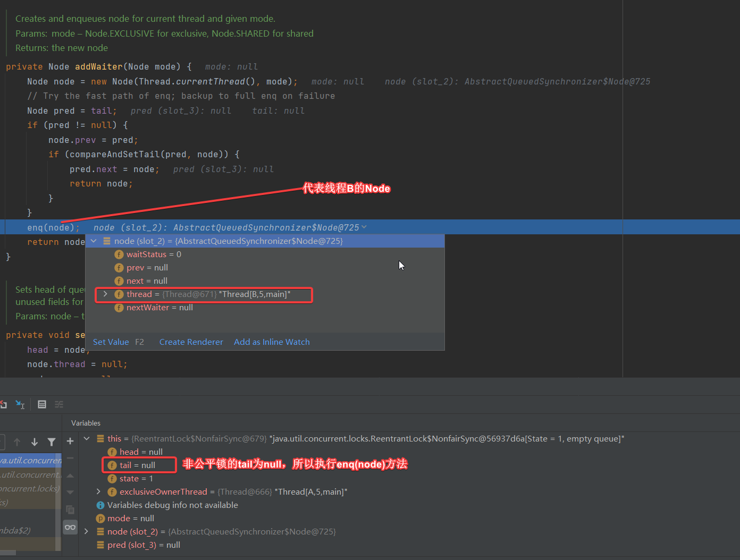Click the mode parameter 'p' icon
Screen dimensions: 740x560
click(100, 519)
